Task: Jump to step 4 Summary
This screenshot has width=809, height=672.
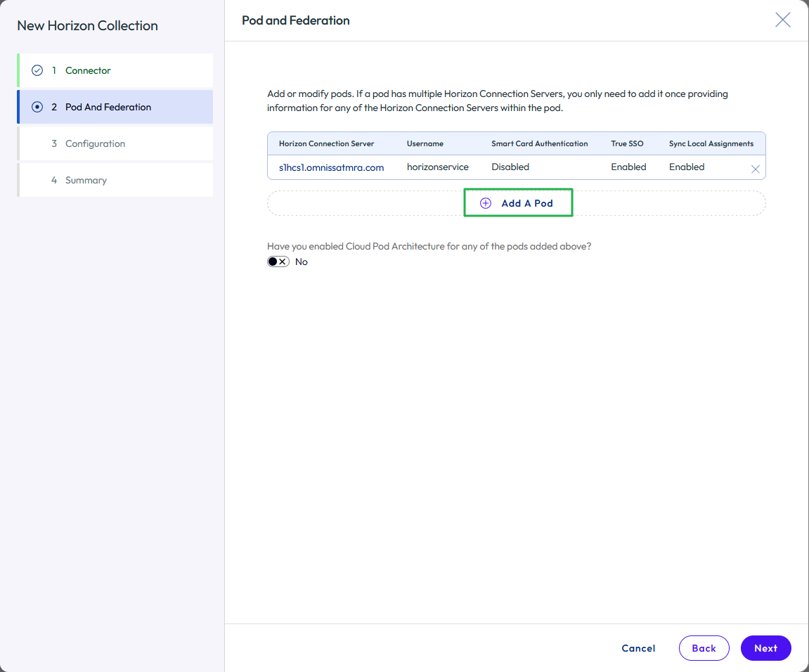Action: click(x=86, y=180)
